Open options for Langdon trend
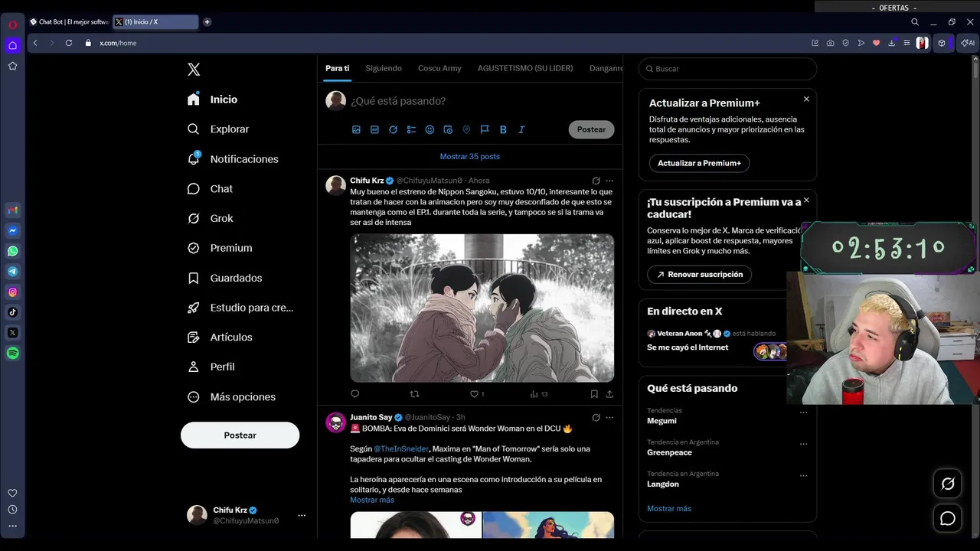Viewport: 980px width, 551px height. point(803,475)
